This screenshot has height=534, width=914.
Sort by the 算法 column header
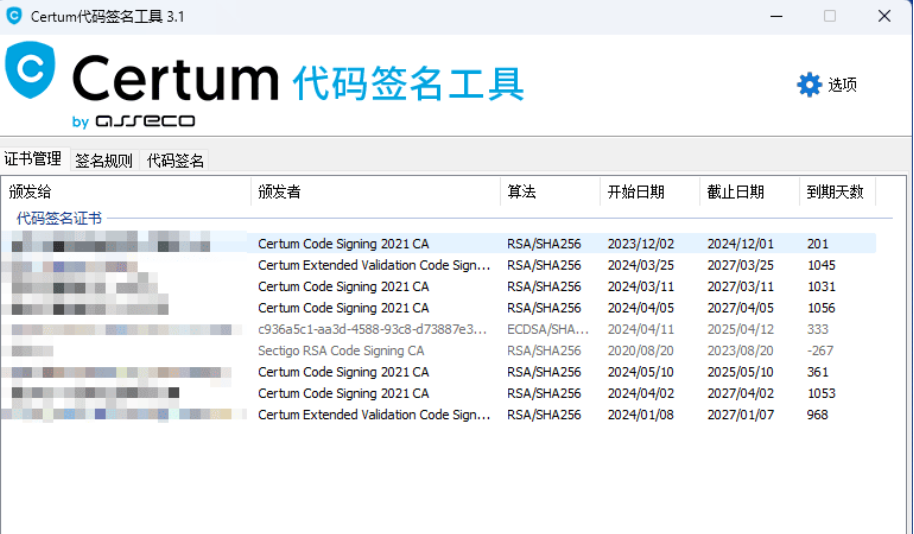pyautogui.click(x=550, y=192)
